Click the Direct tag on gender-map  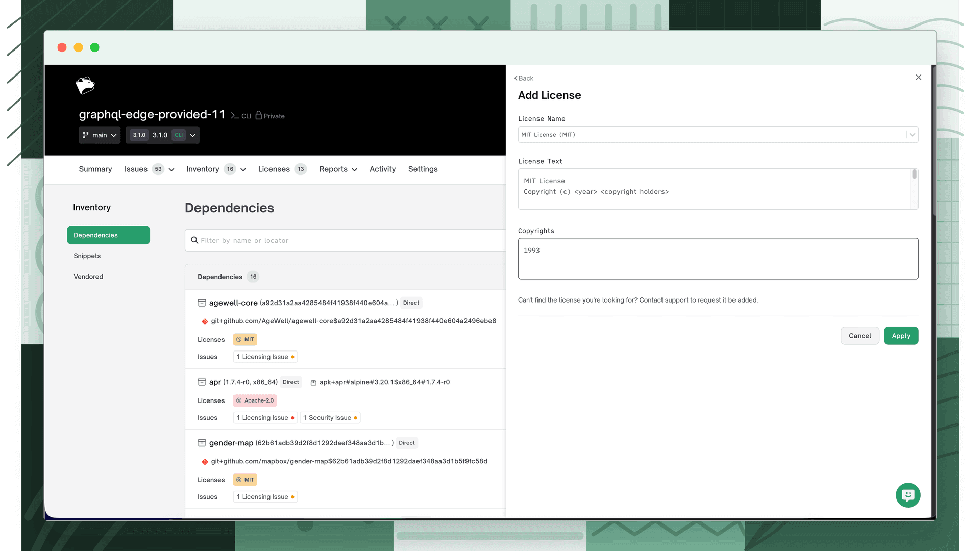click(x=407, y=443)
